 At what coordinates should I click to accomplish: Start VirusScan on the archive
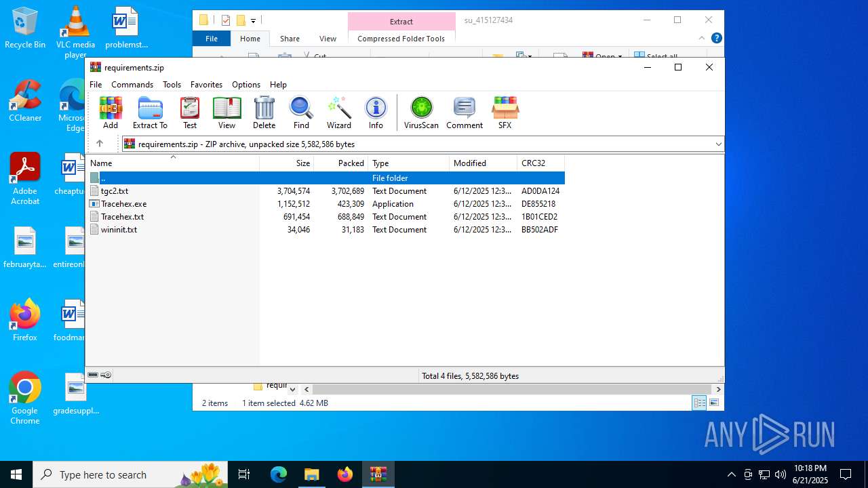[x=421, y=113]
